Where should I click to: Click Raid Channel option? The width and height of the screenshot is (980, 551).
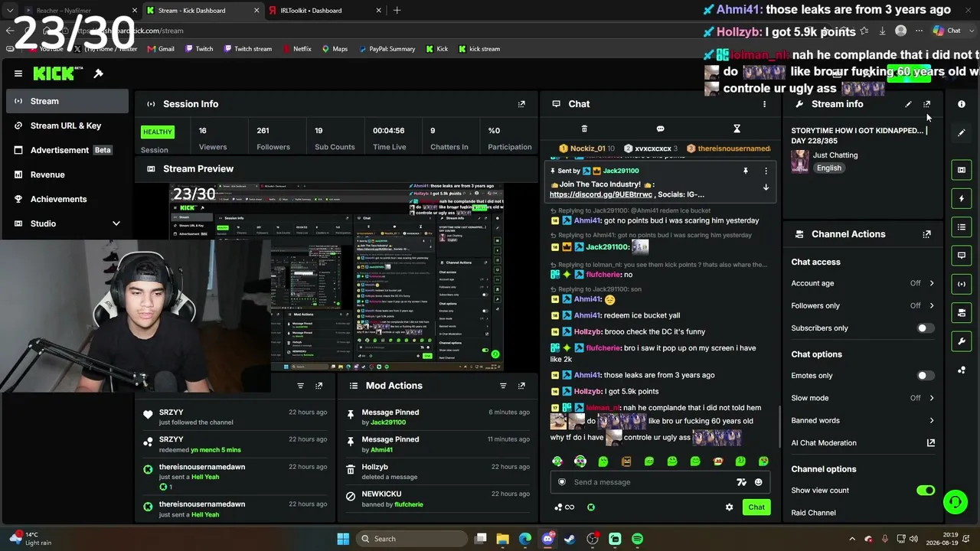[x=813, y=513]
